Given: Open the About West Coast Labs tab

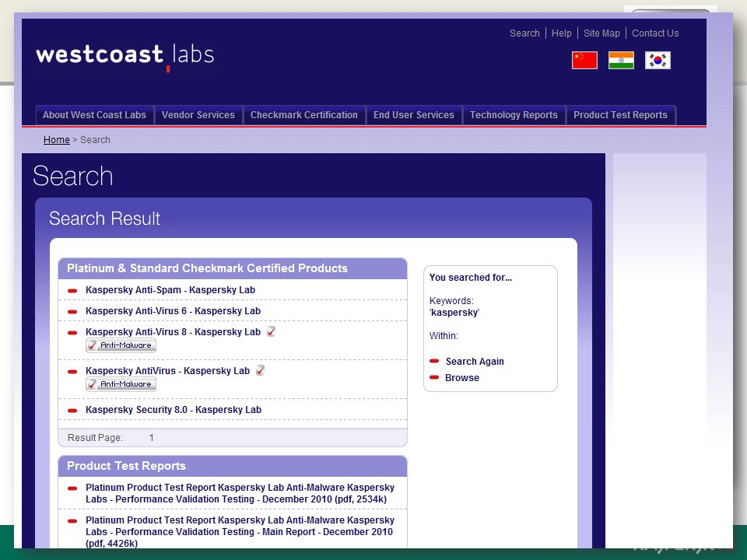Looking at the screenshot, I should click(94, 115).
